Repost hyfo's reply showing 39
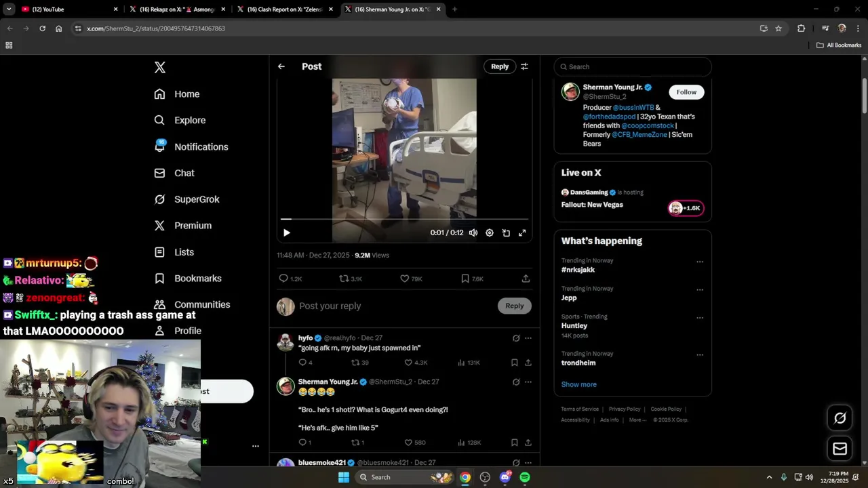868x488 pixels. pos(359,363)
